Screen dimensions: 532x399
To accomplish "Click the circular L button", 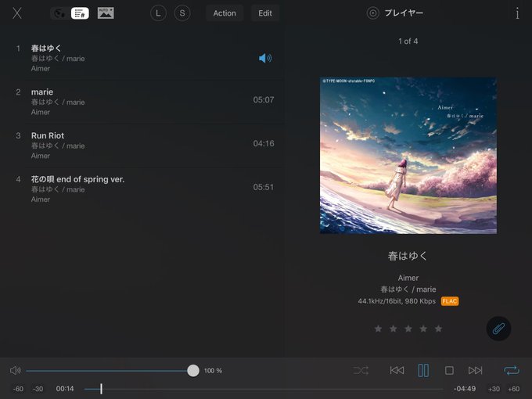I will point(158,13).
